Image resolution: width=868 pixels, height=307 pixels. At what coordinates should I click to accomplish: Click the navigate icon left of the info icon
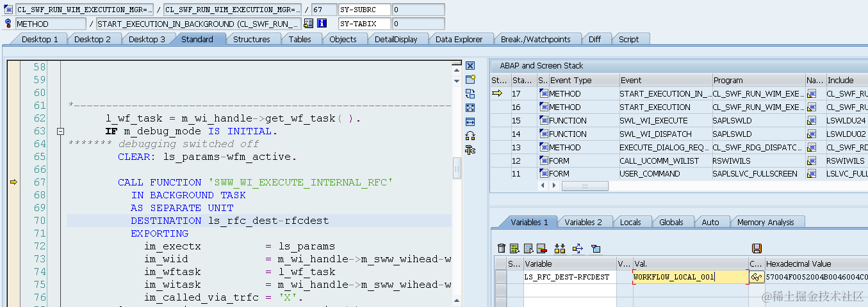click(308, 24)
